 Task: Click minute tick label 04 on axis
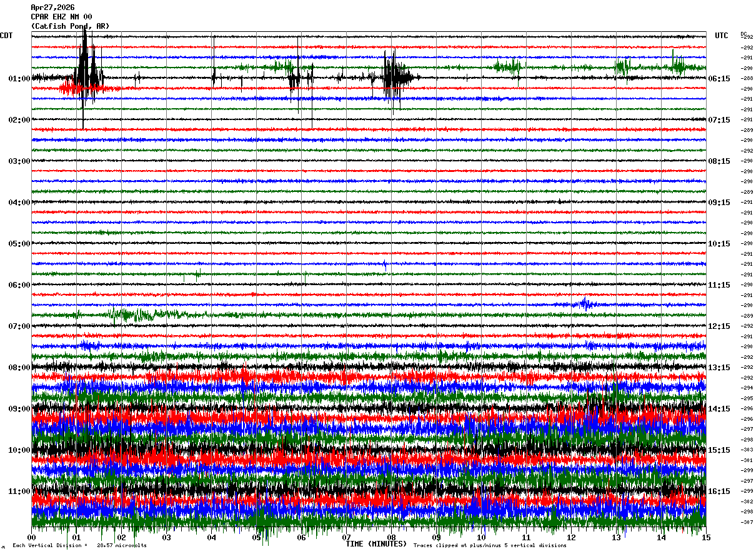click(211, 537)
